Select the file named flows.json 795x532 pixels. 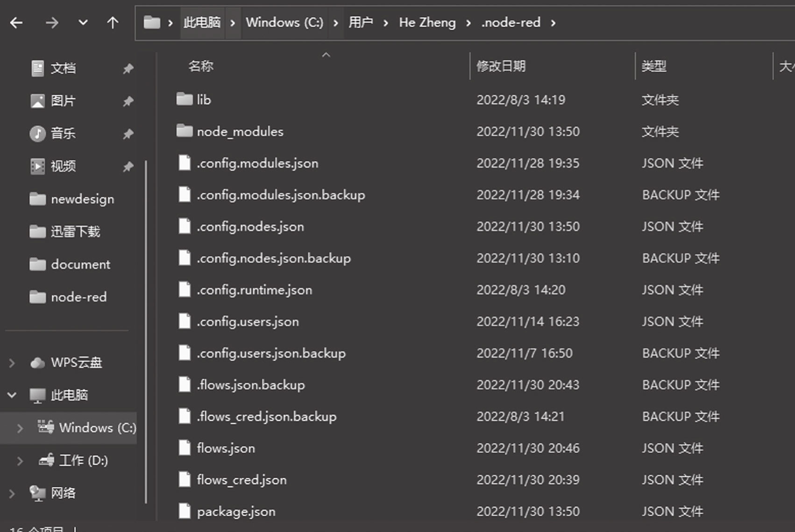[226, 448]
